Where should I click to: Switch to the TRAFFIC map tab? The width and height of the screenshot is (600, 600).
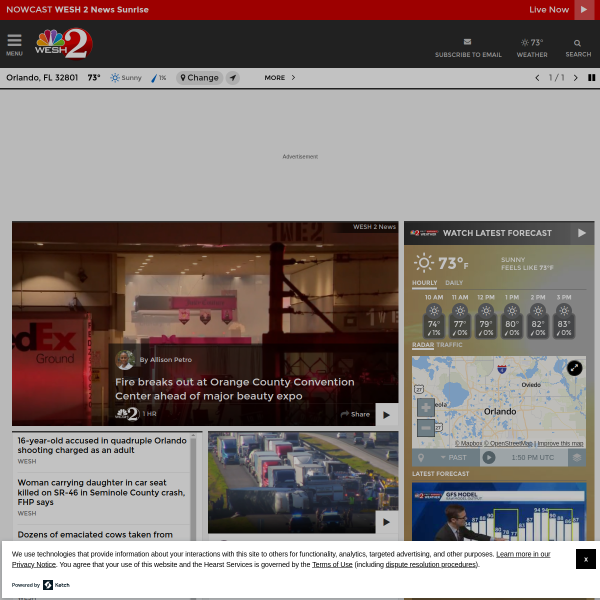coord(450,345)
